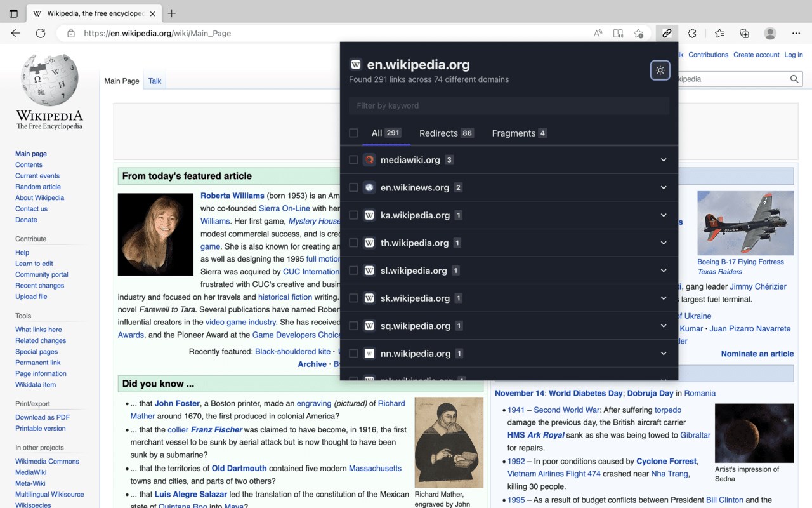Screen dimensions: 812x508
Task: Toggle the select-all links checkbox
Action: (x=353, y=133)
